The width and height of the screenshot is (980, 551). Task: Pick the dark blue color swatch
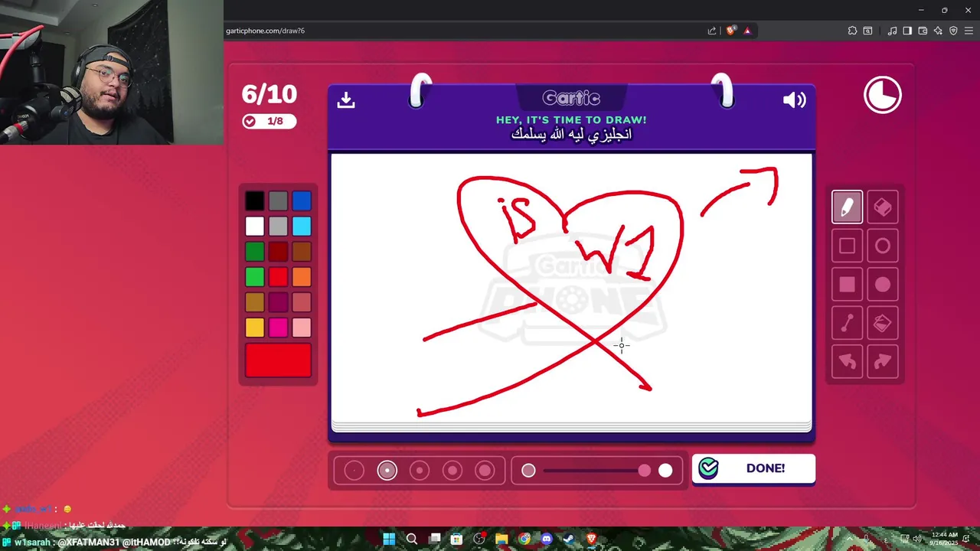(302, 201)
